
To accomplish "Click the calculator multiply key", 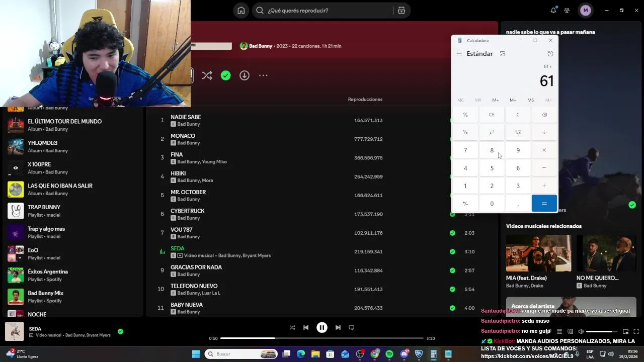I will (x=544, y=150).
